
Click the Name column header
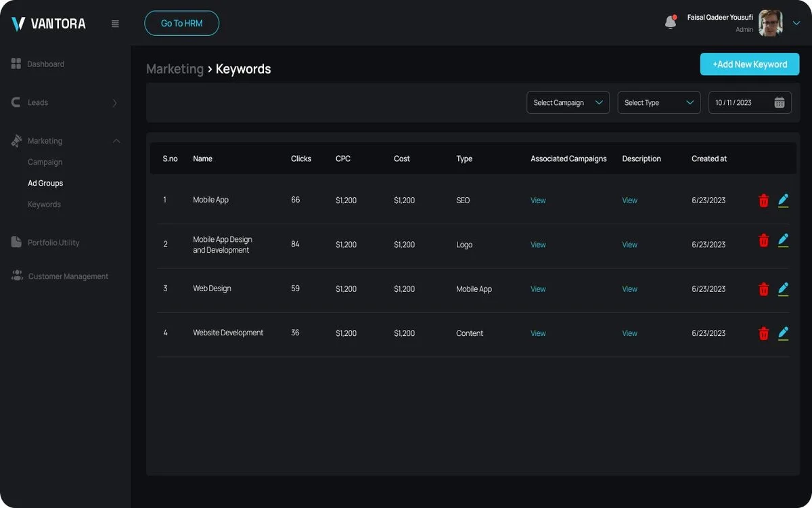pyautogui.click(x=202, y=158)
